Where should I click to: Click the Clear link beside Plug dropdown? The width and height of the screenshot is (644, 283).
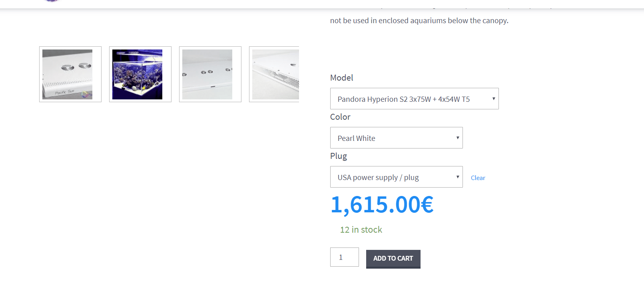[478, 178]
